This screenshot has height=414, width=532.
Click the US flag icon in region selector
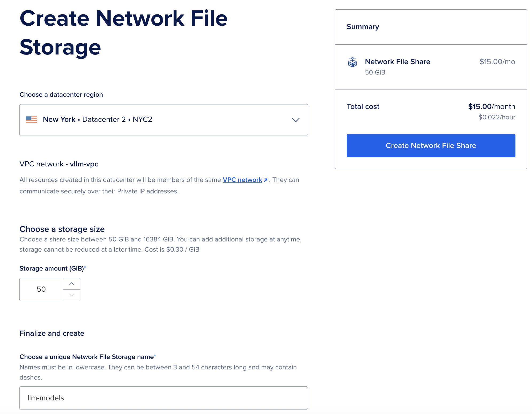[32, 119]
